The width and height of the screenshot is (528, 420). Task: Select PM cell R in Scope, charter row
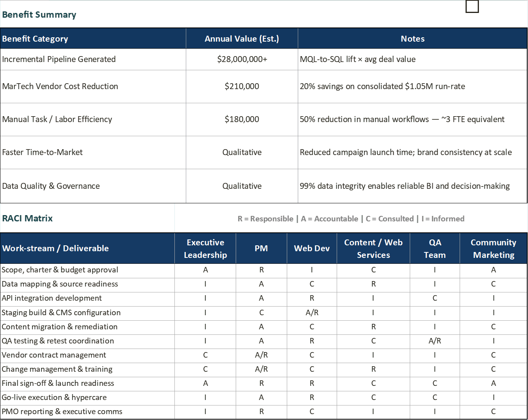coord(261,270)
